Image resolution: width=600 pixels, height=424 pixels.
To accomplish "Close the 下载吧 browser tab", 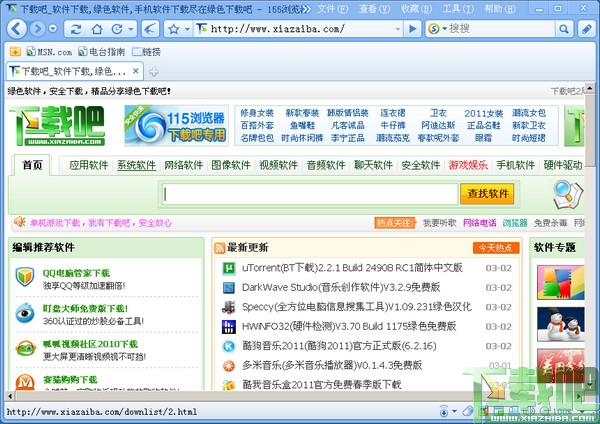I will click(x=135, y=71).
